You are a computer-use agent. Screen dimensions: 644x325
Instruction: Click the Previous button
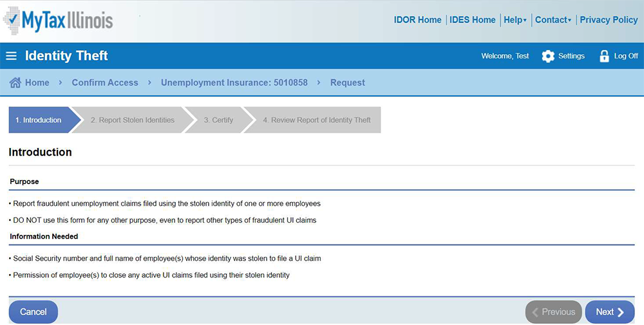[x=553, y=312]
